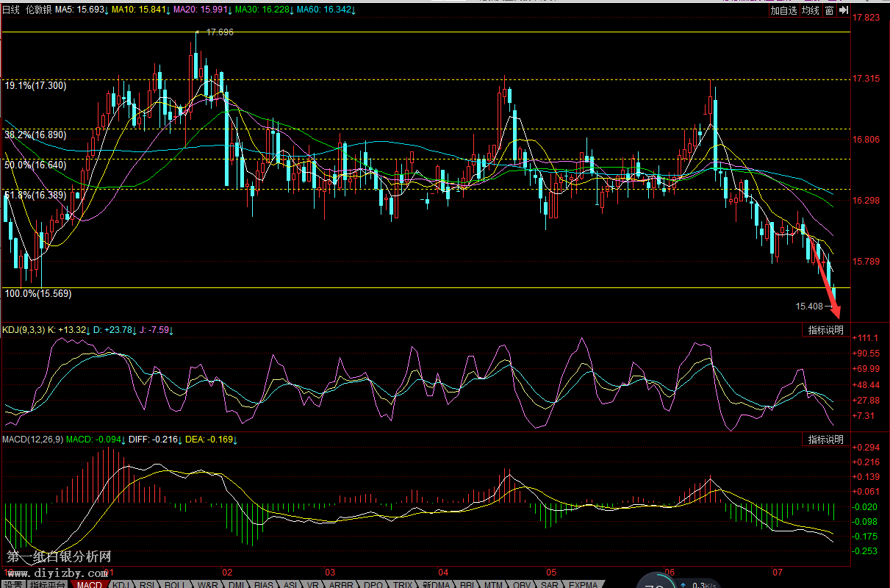
Task: Select the 日线 period label
Action: (x=12, y=10)
